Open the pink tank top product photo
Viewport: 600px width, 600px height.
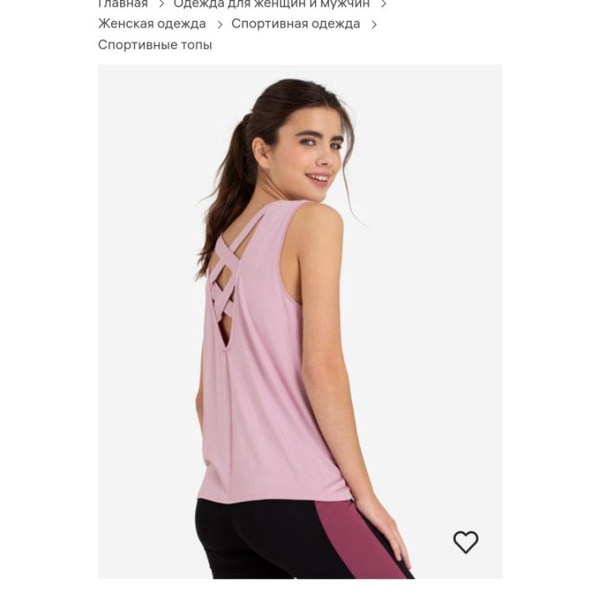(x=300, y=321)
